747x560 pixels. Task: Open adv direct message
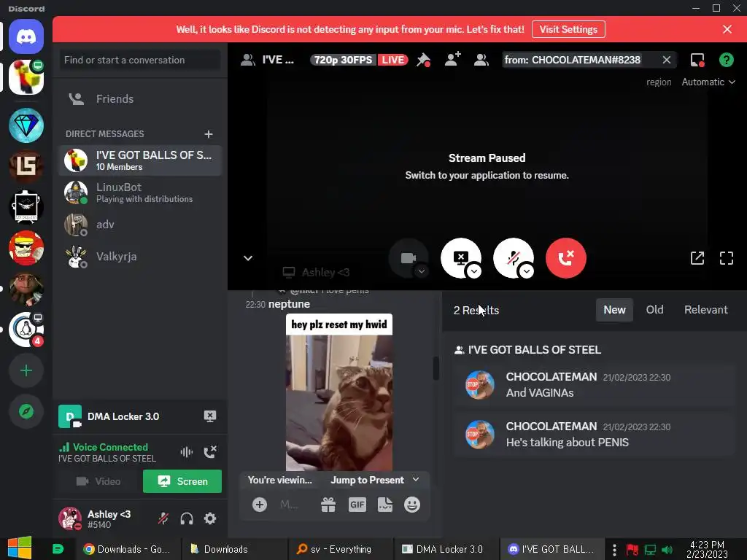pos(140,225)
